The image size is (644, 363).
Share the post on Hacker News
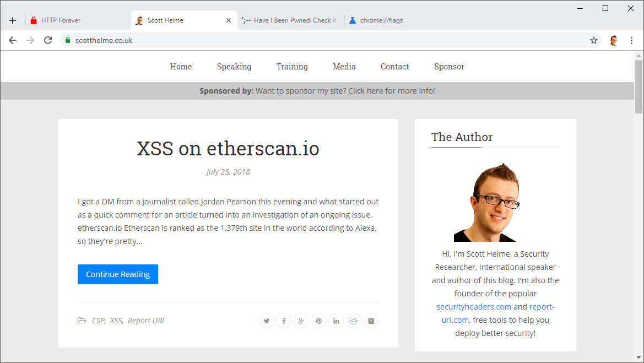pyautogui.click(x=371, y=320)
